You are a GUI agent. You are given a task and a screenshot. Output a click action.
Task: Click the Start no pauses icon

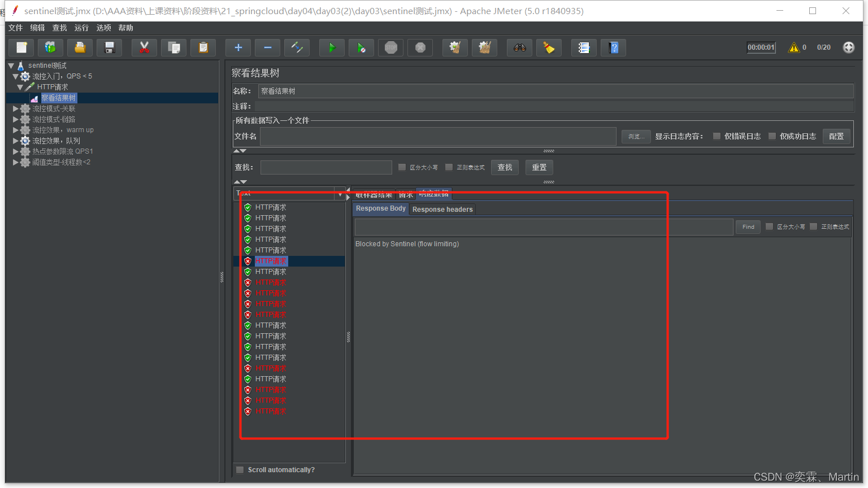coord(361,48)
